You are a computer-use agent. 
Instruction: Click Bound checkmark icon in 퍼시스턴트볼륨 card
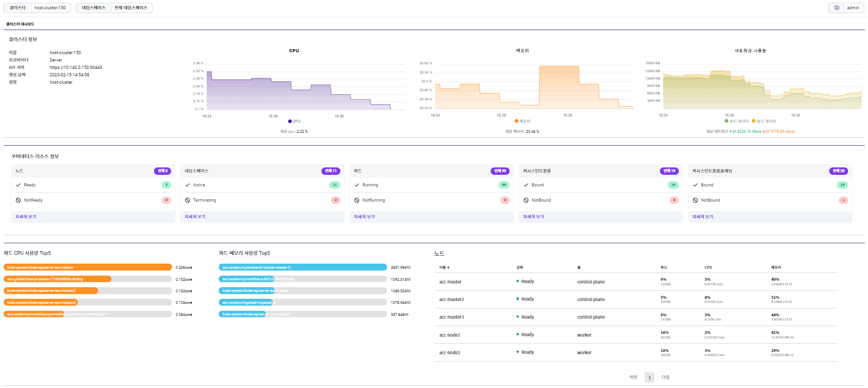point(526,185)
